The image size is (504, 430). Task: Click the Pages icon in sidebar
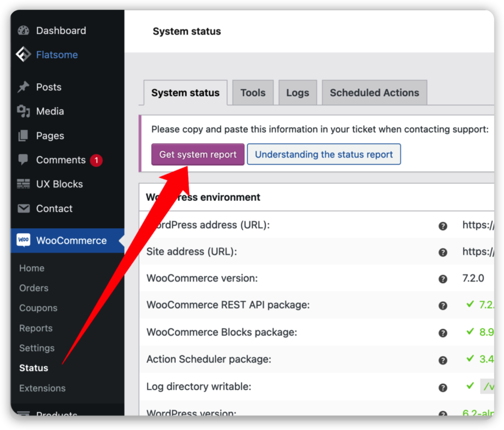[x=24, y=136]
